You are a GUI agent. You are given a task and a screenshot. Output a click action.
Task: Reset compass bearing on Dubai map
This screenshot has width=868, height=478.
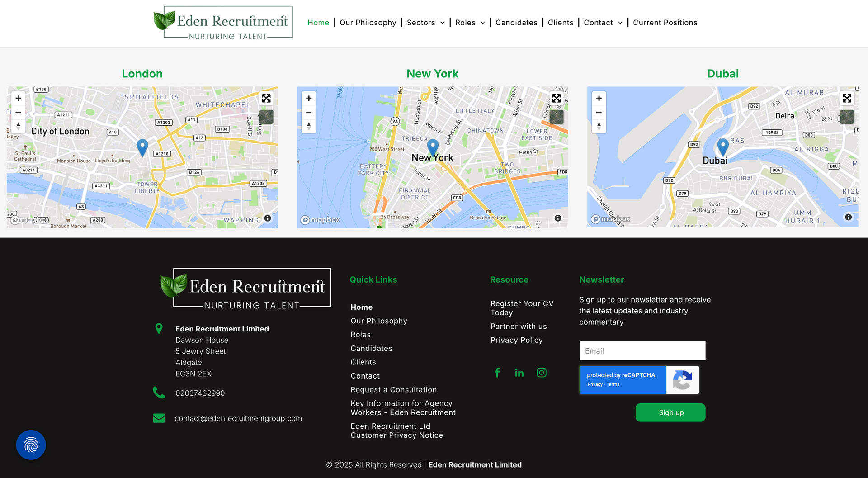[599, 126]
